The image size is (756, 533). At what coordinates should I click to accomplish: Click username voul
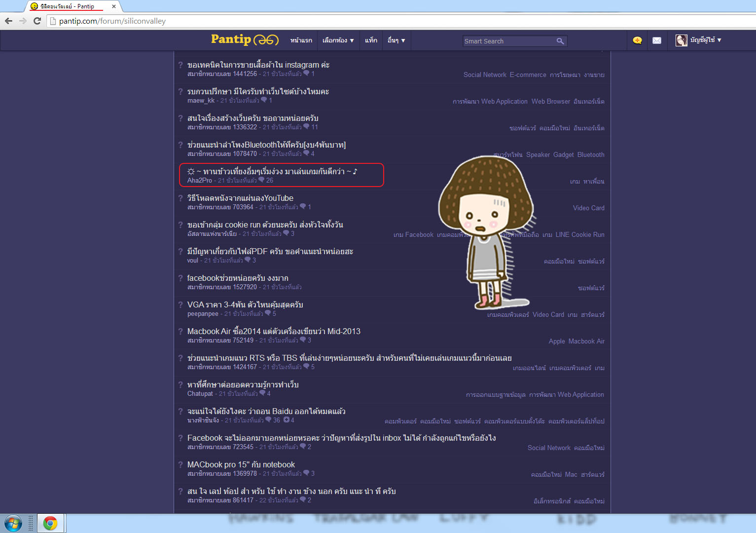coord(193,260)
